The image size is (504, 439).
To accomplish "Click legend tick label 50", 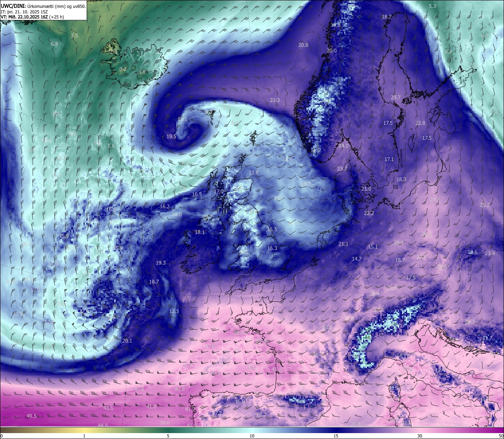I will point(501,436).
